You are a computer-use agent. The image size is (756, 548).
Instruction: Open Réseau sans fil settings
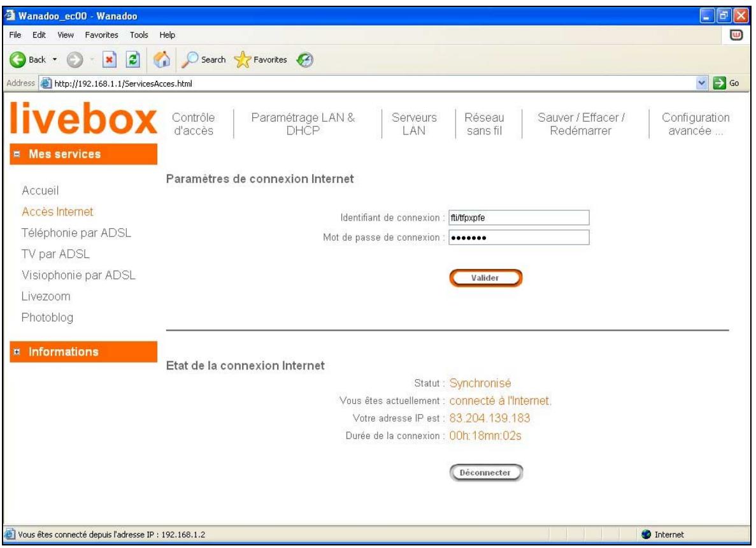tap(484, 124)
